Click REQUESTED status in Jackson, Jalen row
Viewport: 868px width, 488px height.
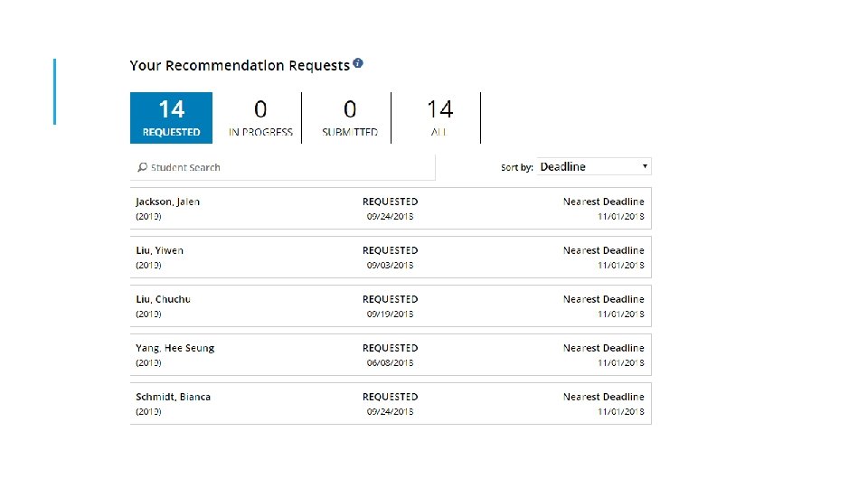(x=391, y=202)
